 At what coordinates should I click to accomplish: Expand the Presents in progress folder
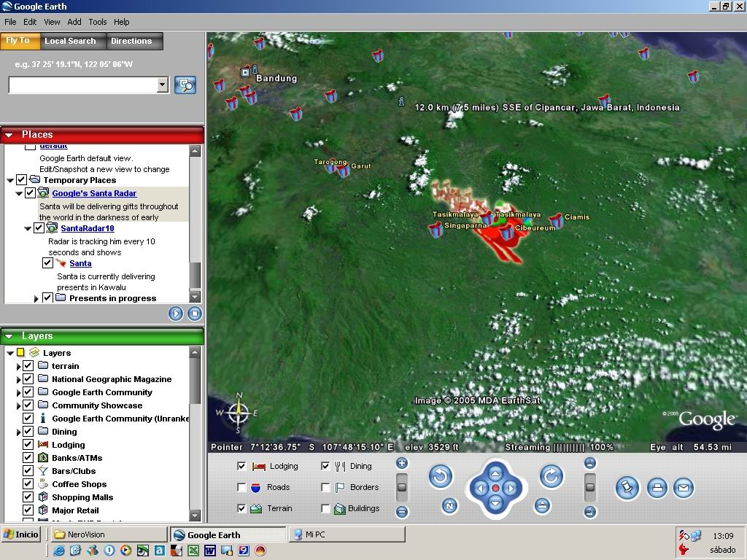[x=36, y=299]
